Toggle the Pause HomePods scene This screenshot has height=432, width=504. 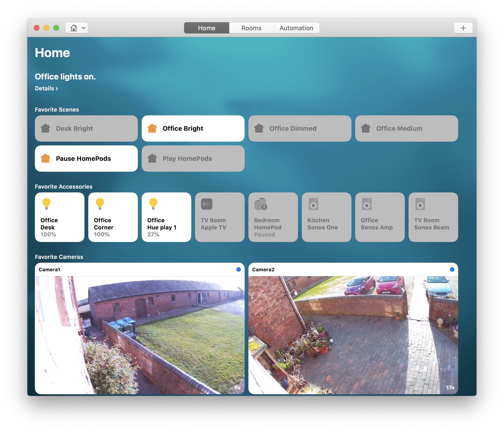point(86,159)
